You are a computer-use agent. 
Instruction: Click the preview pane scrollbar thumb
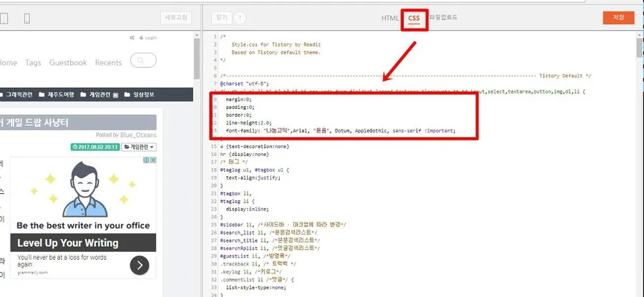click(197, 59)
